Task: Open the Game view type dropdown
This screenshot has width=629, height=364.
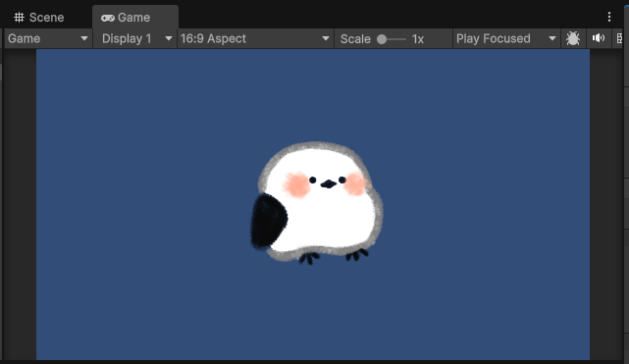Action: click(48, 38)
